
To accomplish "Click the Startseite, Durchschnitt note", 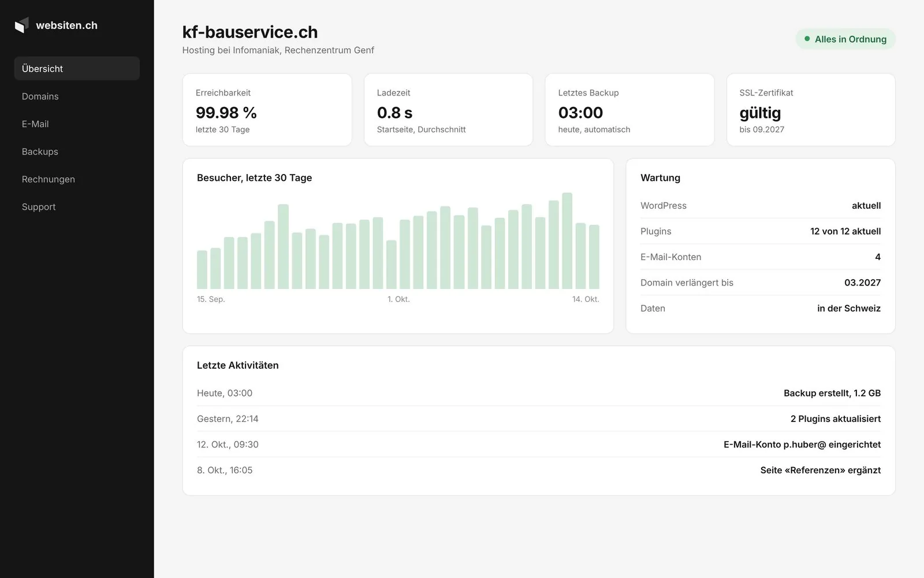I will (421, 129).
